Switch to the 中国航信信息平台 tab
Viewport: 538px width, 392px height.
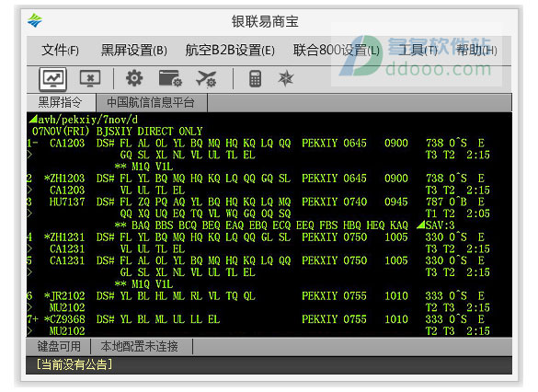click(x=151, y=102)
